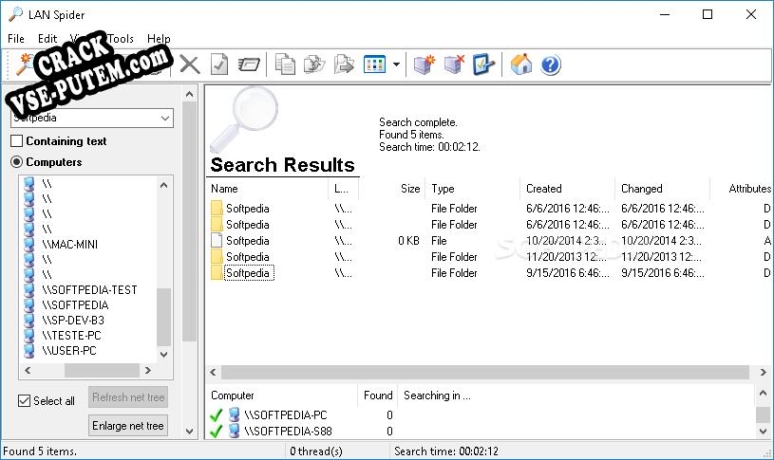Click the checkmarked page toolbar icon
Viewport: 774px width, 460px height.
coord(219,65)
